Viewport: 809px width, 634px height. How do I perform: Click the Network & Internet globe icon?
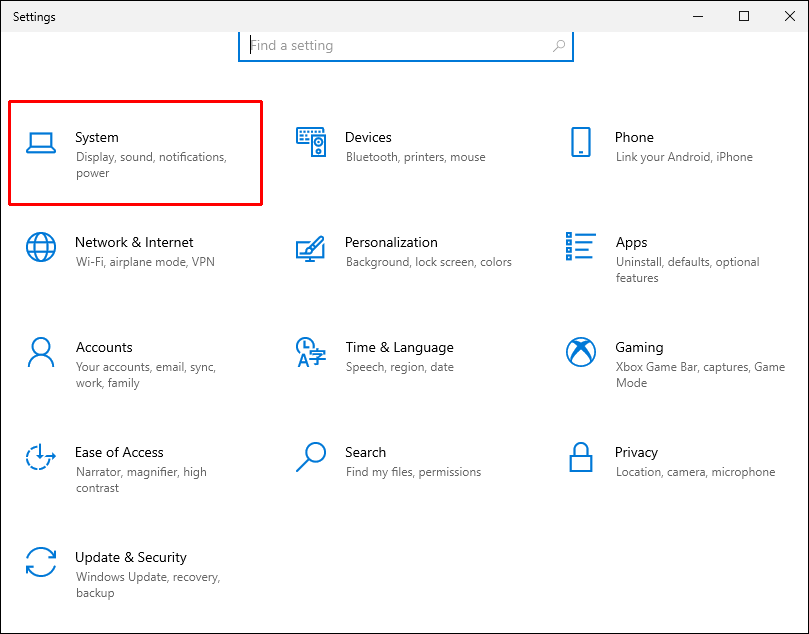[x=41, y=247]
